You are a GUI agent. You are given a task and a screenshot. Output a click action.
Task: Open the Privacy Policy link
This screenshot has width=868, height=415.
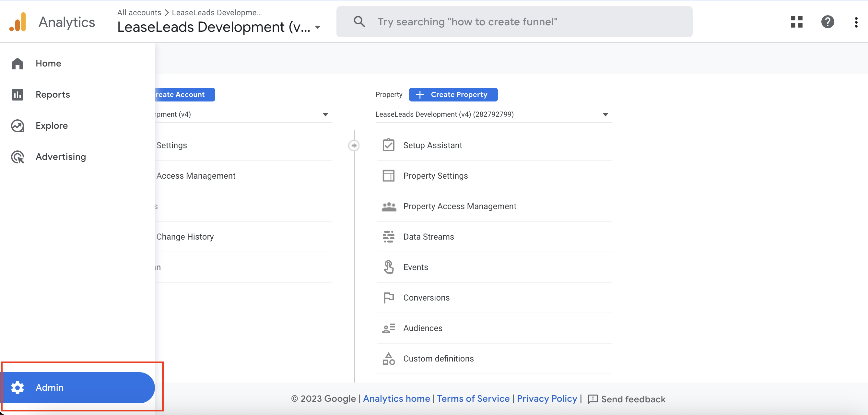547,398
